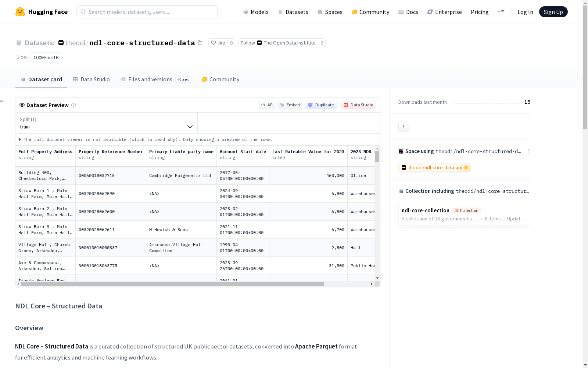Go to Models in the top navigation
Viewport: 588px width, 368px height.
click(x=256, y=12)
